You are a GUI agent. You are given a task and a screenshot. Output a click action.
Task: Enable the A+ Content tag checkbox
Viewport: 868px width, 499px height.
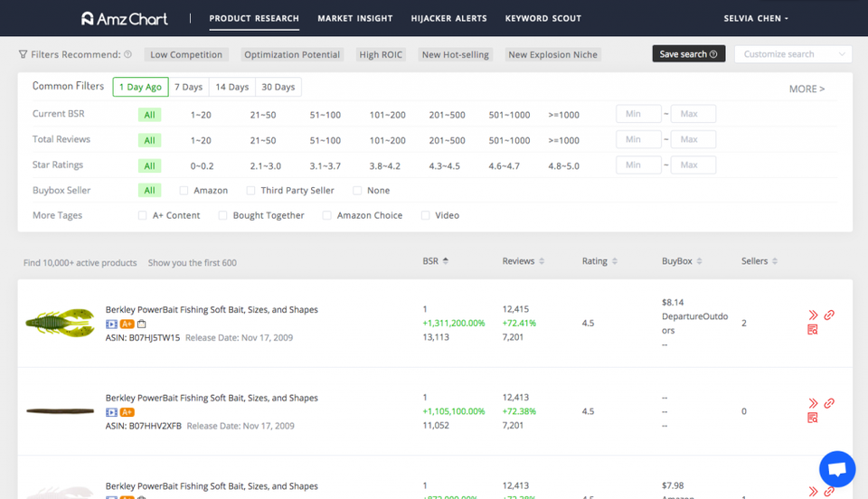142,215
